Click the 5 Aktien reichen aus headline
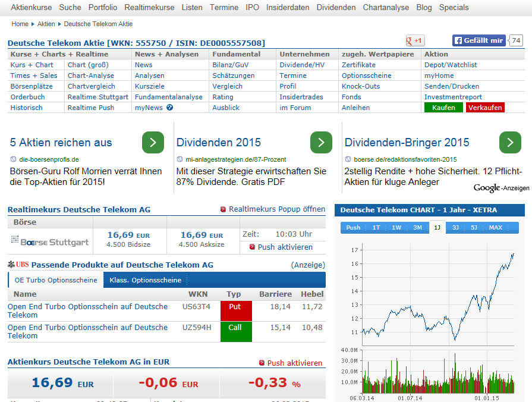The height and width of the screenshot is (402, 532). tap(61, 142)
